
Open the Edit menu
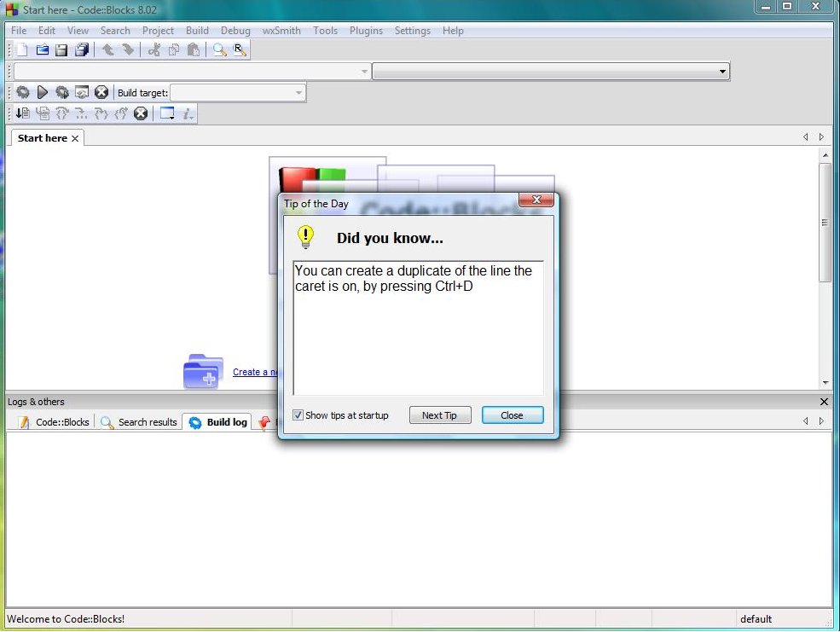47,31
